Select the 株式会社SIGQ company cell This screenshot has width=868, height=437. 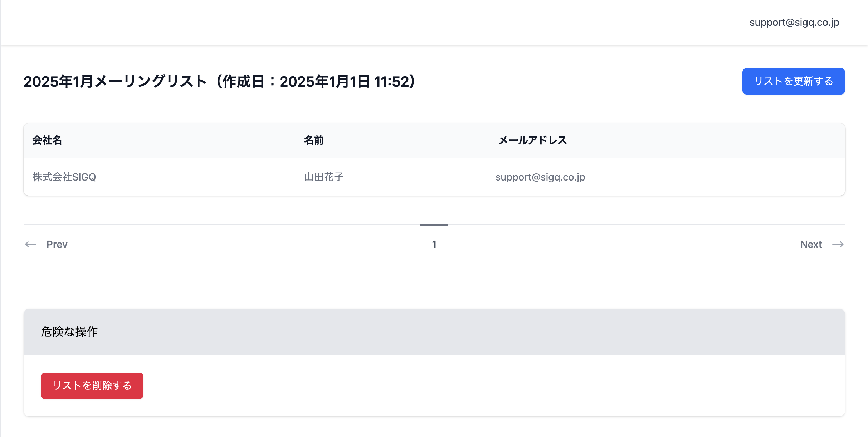point(64,177)
